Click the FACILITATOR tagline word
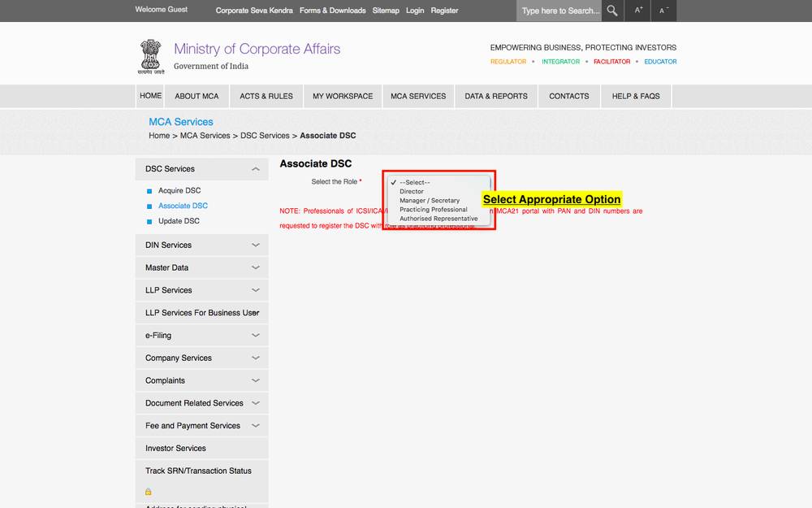This screenshot has height=508, width=812. [x=611, y=62]
